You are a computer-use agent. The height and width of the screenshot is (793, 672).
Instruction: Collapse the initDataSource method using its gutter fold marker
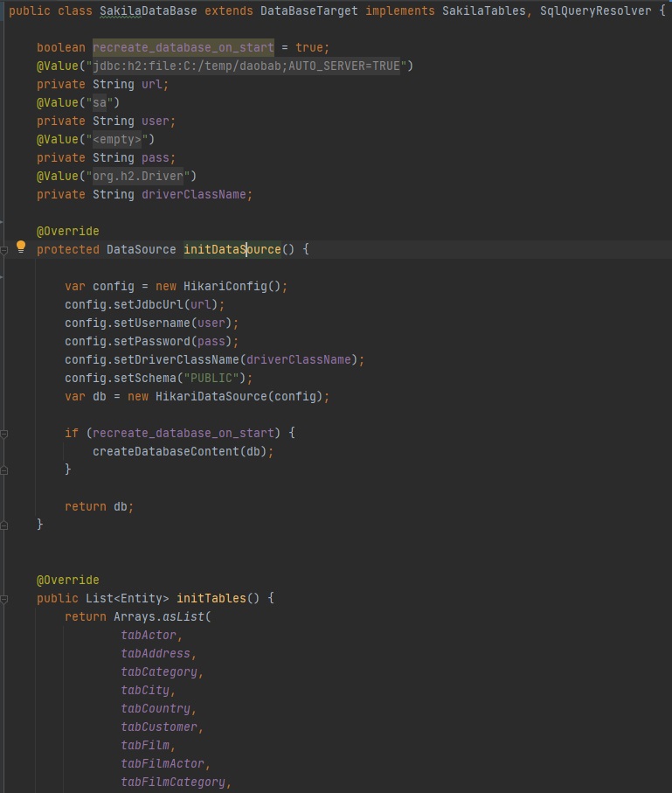click(4, 250)
